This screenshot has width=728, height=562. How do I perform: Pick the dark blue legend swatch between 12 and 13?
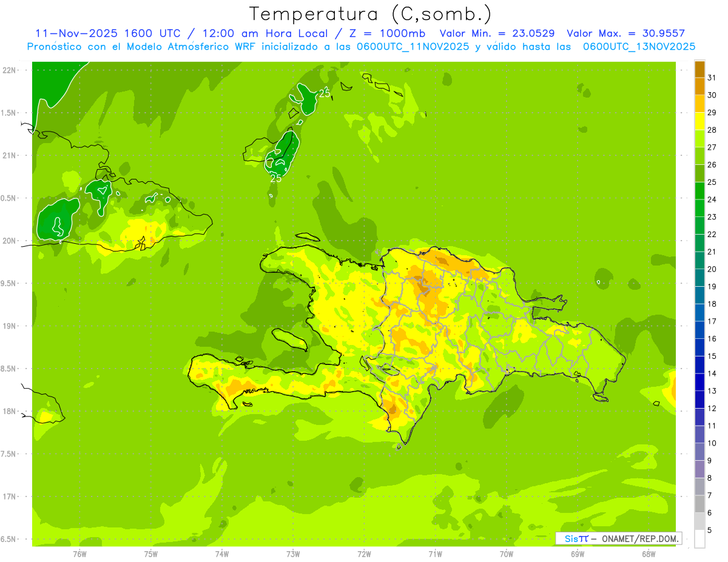coord(699,400)
